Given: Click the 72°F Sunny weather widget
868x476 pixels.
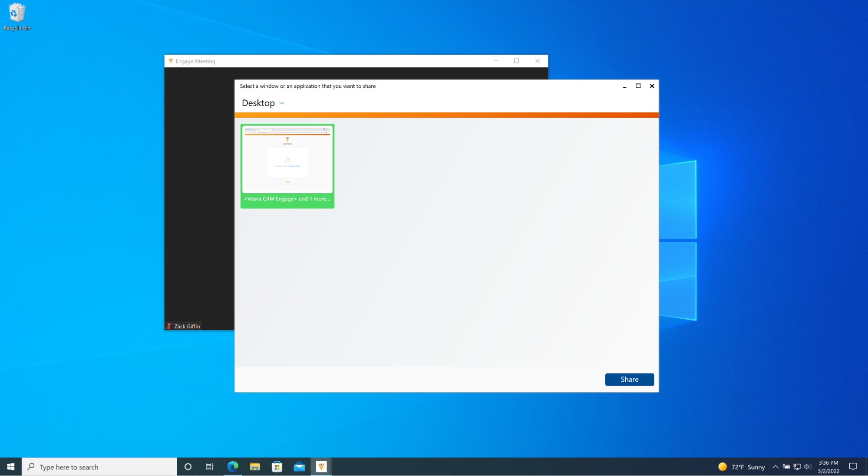Looking at the screenshot, I should (742, 467).
